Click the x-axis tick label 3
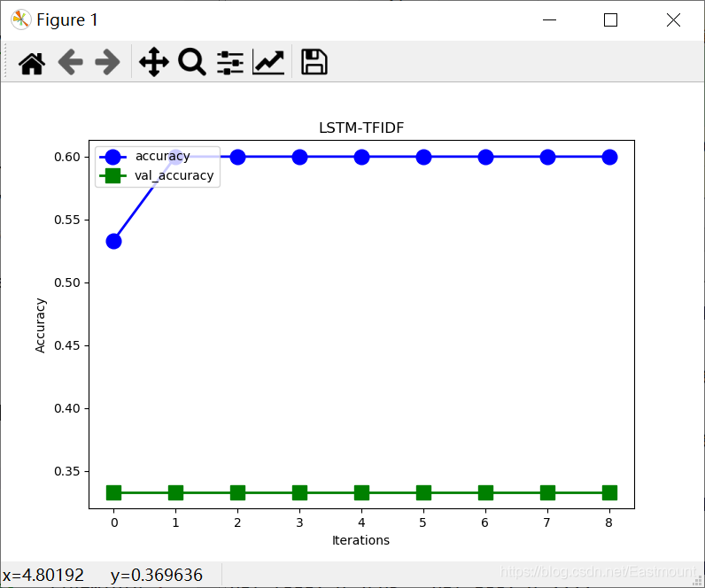Viewport: 705px width, 588px height. click(299, 522)
